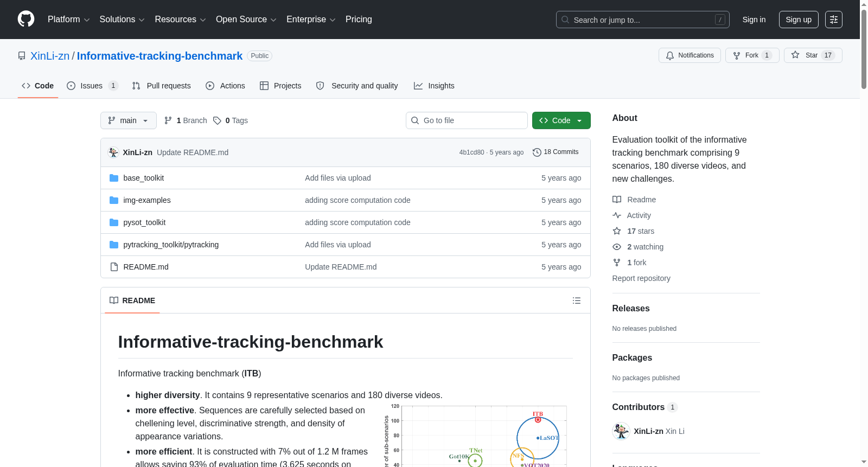Open the pysot_toolkit folder name

[144, 222]
